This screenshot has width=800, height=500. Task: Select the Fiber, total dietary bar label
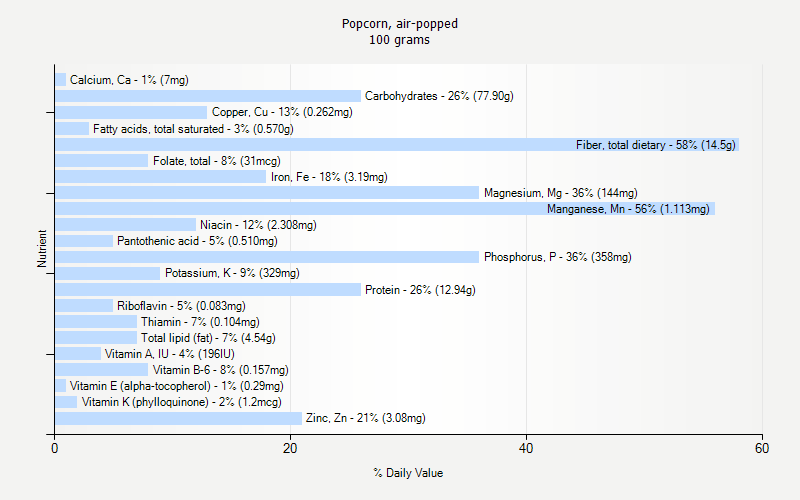[x=655, y=145]
